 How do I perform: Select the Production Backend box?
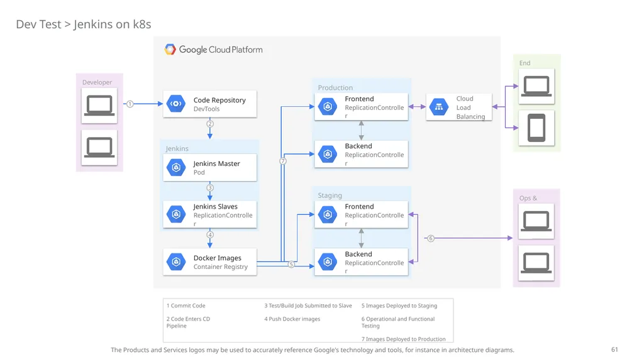coord(362,154)
